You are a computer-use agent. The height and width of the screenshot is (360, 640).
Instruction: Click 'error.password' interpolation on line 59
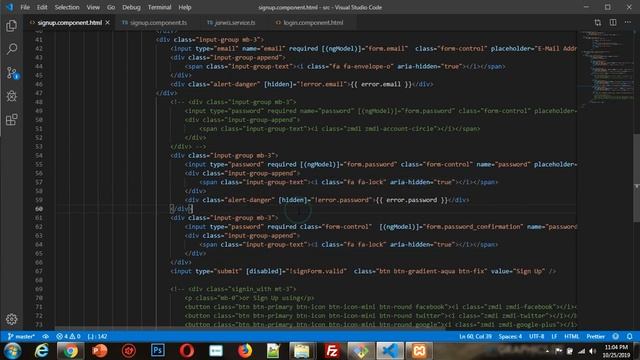click(x=412, y=200)
